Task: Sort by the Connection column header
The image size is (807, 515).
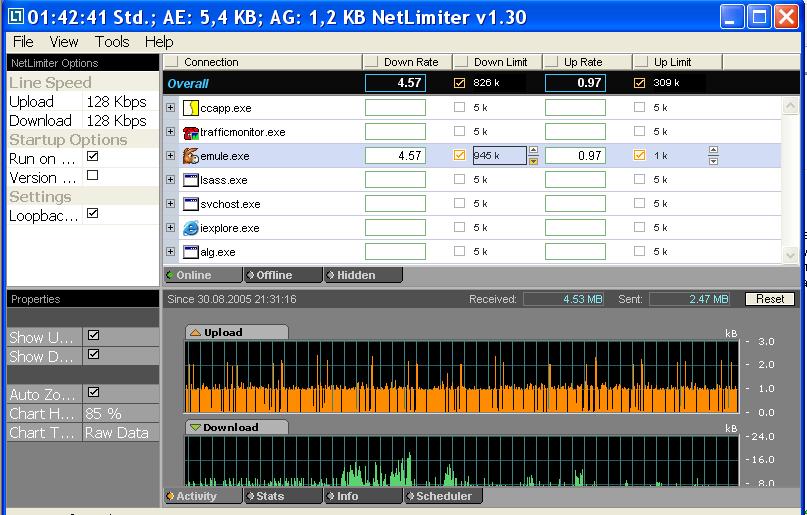Action: click(x=263, y=62)
